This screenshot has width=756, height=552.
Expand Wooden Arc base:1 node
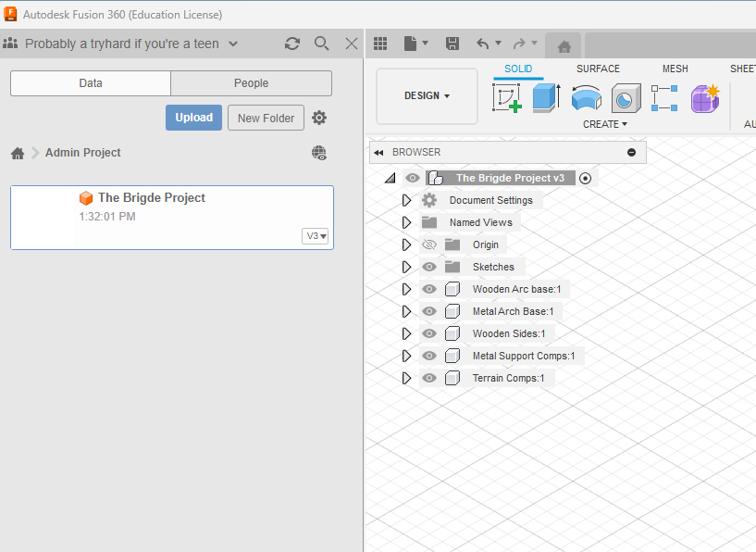coord(406,289)
